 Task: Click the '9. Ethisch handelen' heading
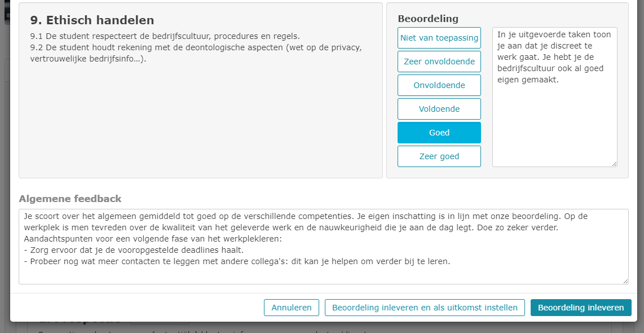tap(92, 20)
